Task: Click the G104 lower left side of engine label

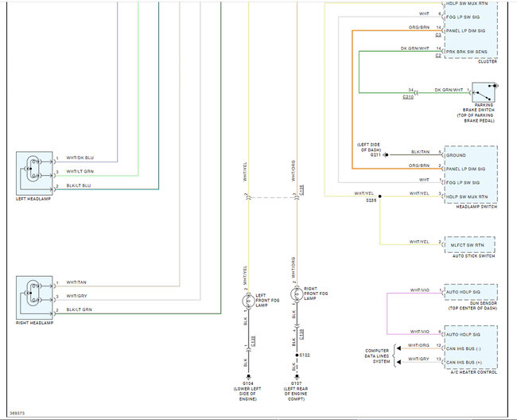Action: 247,391
